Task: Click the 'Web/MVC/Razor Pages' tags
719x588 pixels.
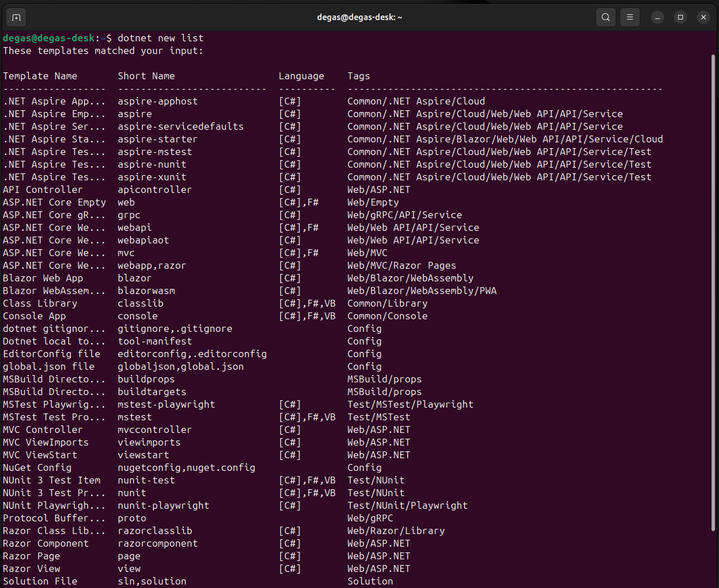Action: click(402, 265)
